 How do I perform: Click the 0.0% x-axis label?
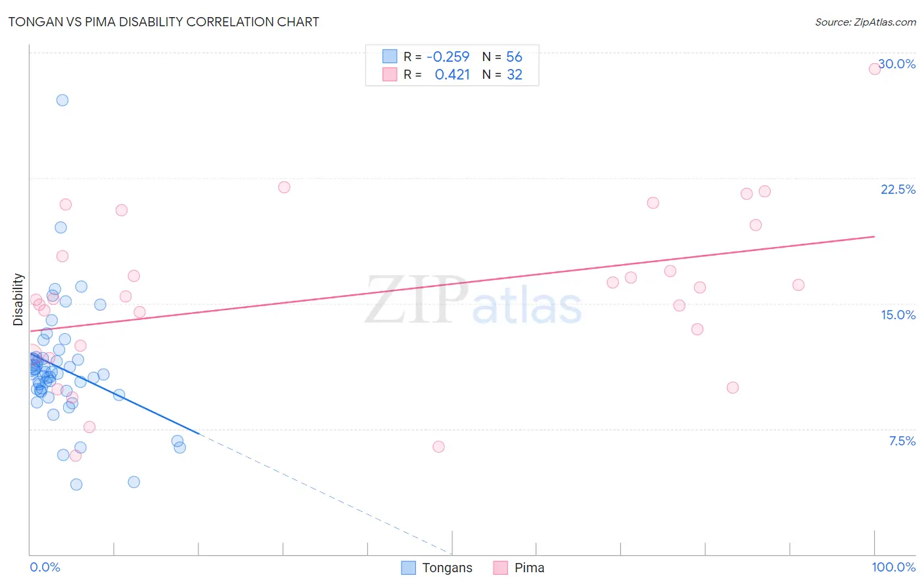coord(45,567)
